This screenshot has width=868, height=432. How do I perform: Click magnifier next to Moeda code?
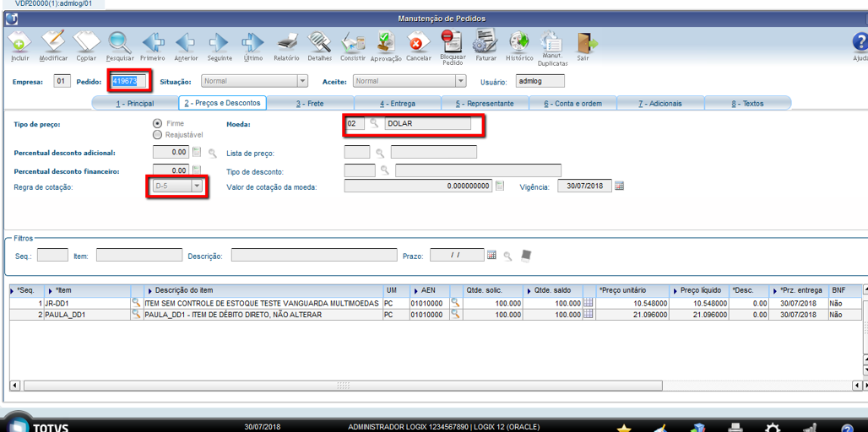374,123
